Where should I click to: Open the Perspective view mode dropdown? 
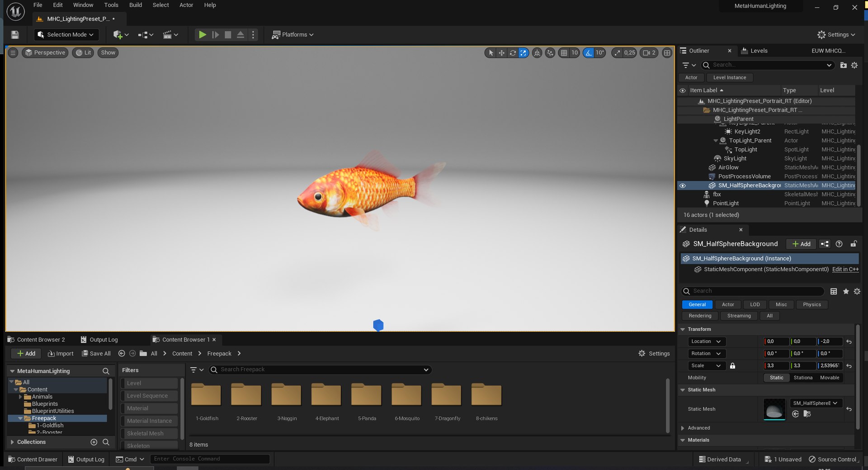point(45,53)
